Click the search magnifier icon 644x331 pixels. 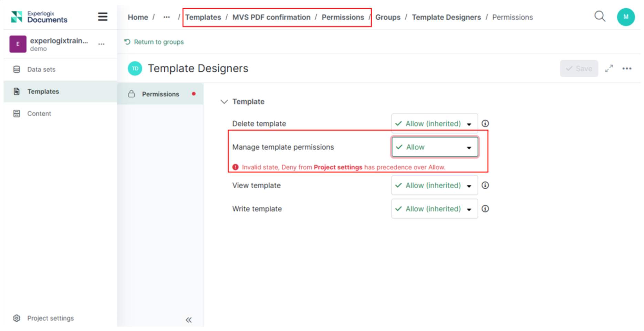point(600,17)
